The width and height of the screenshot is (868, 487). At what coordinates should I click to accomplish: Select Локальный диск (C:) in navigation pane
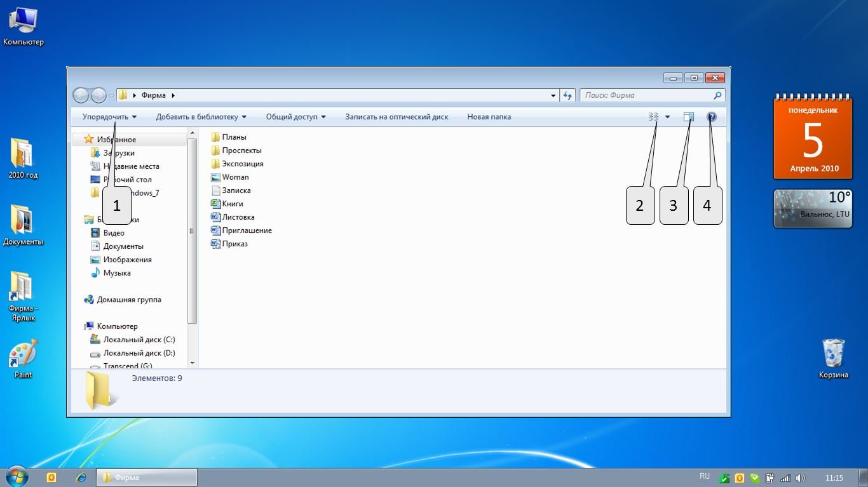pos(139,340)
